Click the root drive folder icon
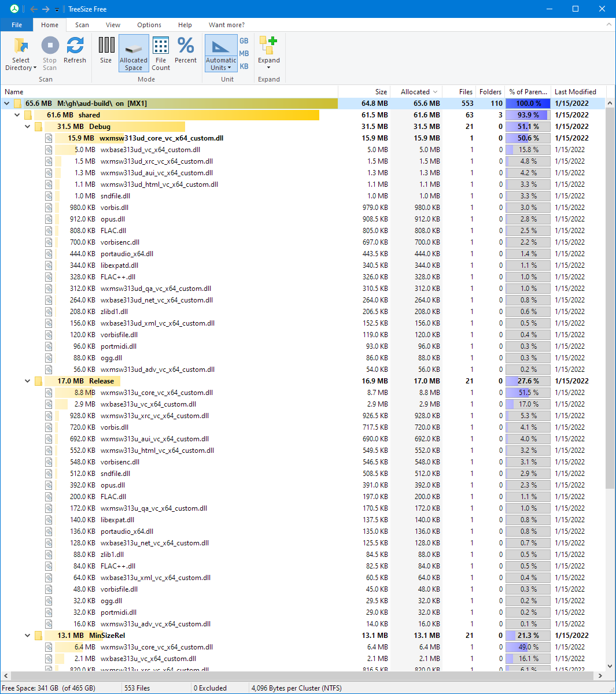 [17, 104]
